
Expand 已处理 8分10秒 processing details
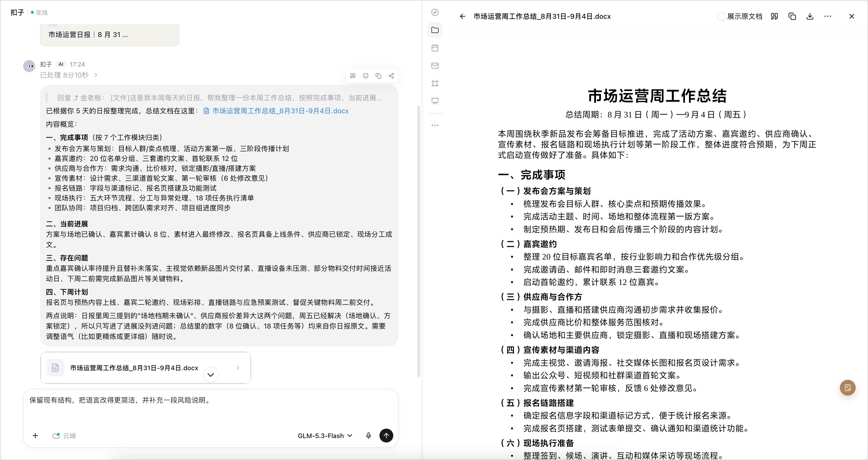click(x=69, y=75)
